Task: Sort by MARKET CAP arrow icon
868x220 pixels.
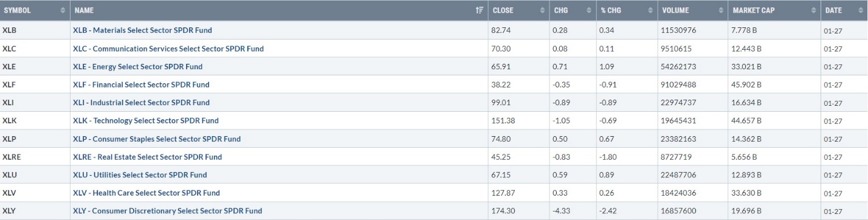Action: [x=813, y=11]
